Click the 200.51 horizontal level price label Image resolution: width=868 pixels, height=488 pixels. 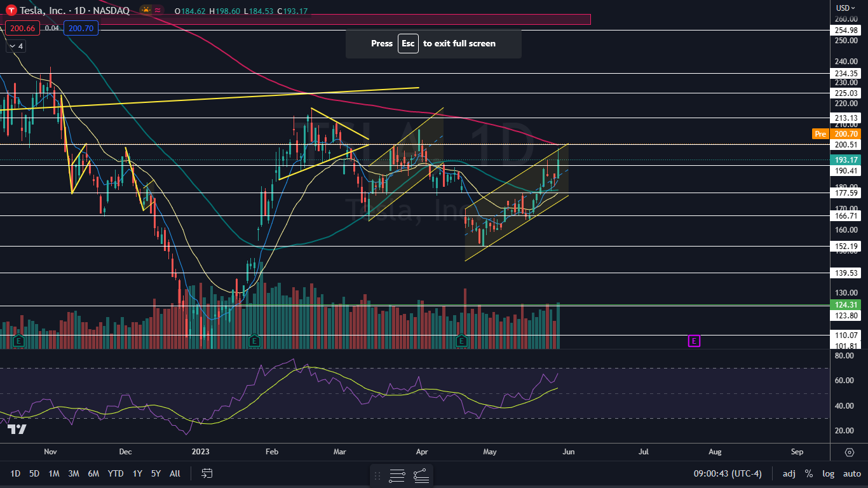(x=846, y=144)
